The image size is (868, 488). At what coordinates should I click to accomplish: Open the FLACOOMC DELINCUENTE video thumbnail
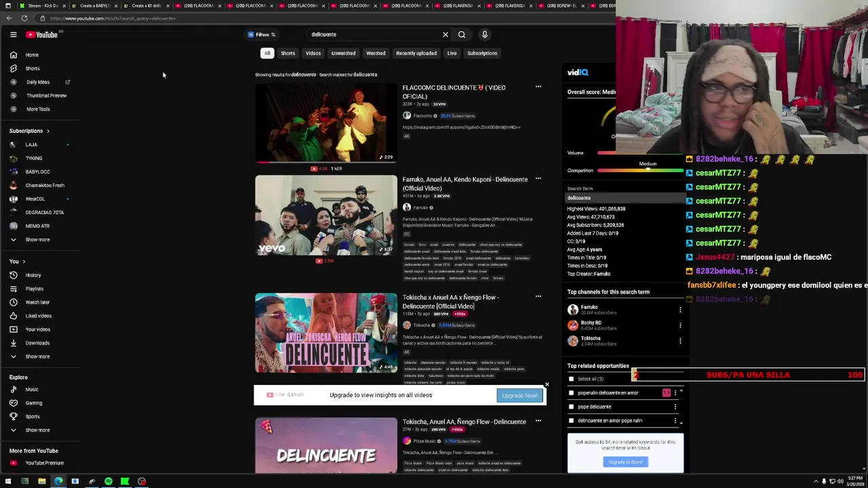tap(326, 123)
